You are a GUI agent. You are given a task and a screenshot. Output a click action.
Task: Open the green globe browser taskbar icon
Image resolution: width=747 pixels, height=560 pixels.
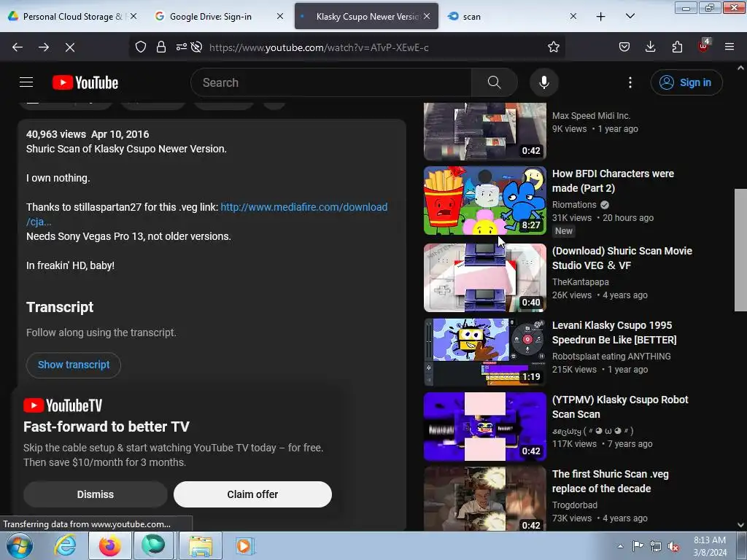(x=153, y=545)
